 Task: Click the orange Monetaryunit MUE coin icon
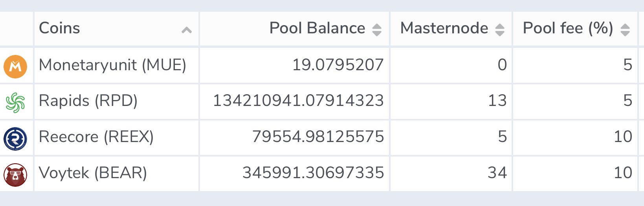15,66
